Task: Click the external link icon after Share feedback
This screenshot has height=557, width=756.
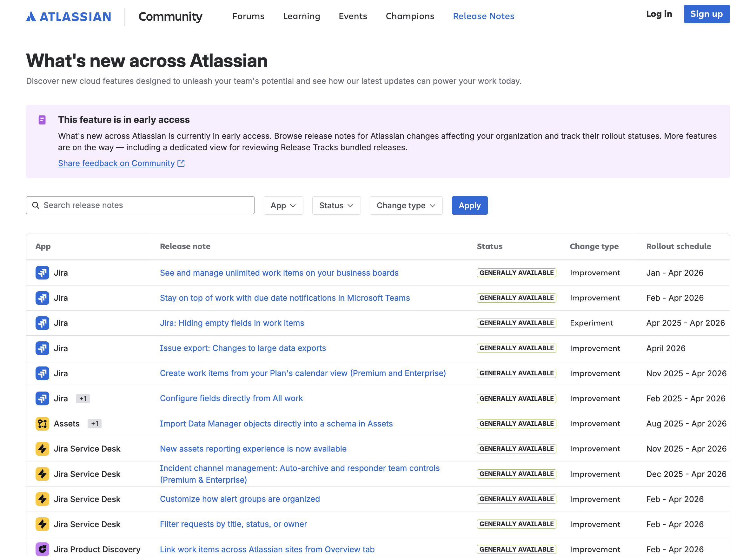Action: [x=181, y=163]
